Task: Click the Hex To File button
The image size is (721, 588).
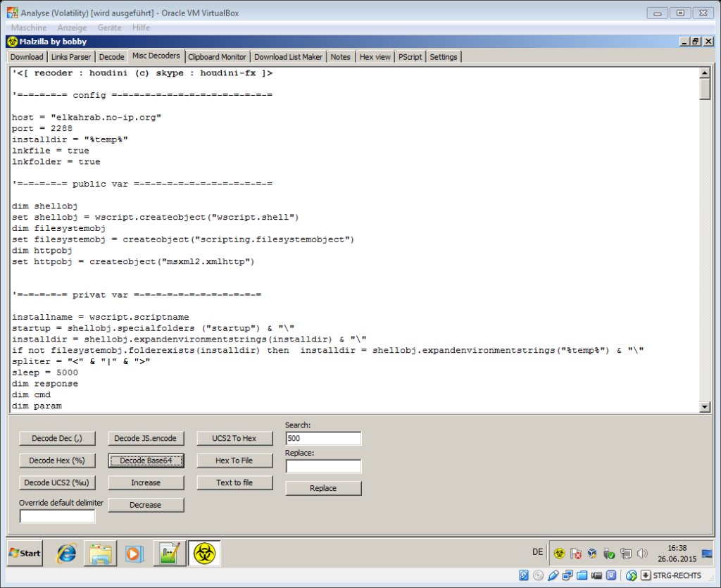Action: [x=234, y=461]
